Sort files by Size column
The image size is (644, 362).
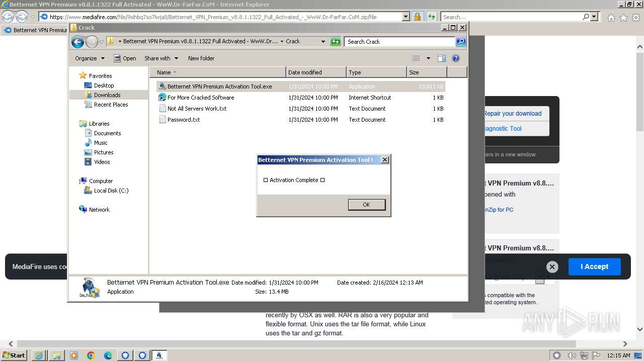[x=427, y=72]
